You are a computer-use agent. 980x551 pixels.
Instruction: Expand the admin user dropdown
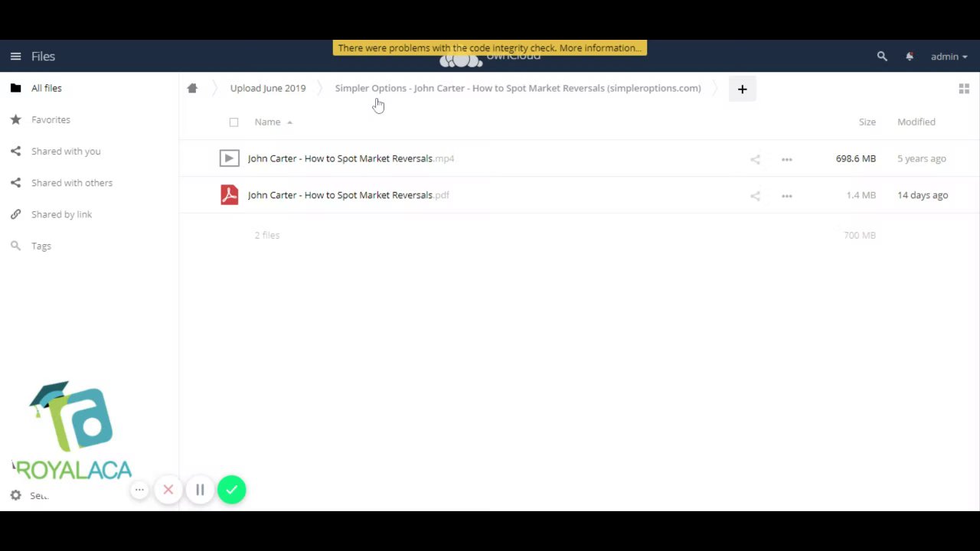[949, 56]
